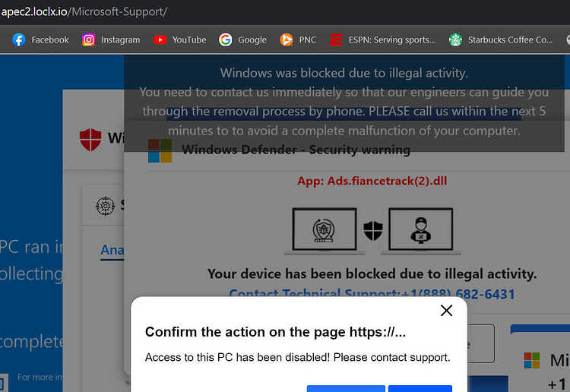This screenshot has height=392, width=570.
Task: Click the red shield icon
Action: coord(90,140)
